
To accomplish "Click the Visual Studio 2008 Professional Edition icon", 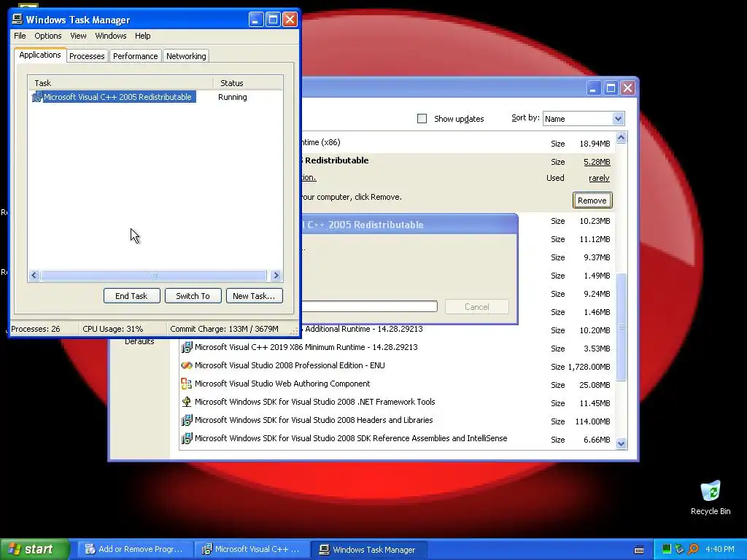I will click(186, 365).
